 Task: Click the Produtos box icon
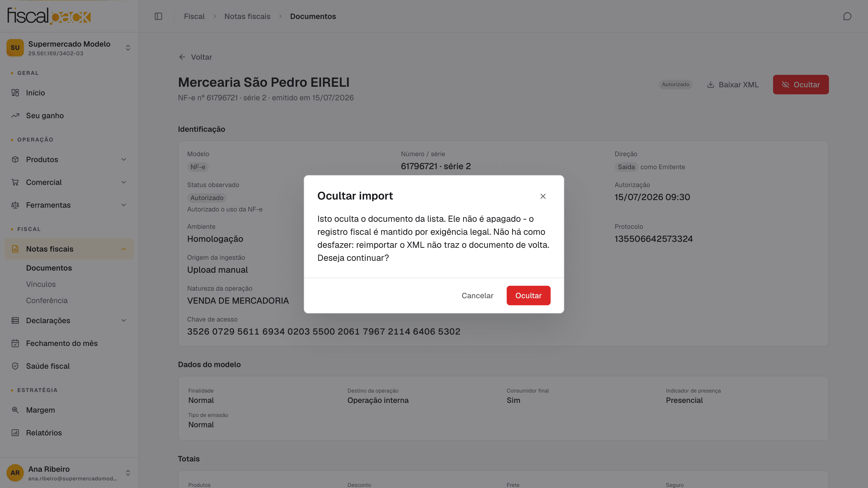[15, 159]
